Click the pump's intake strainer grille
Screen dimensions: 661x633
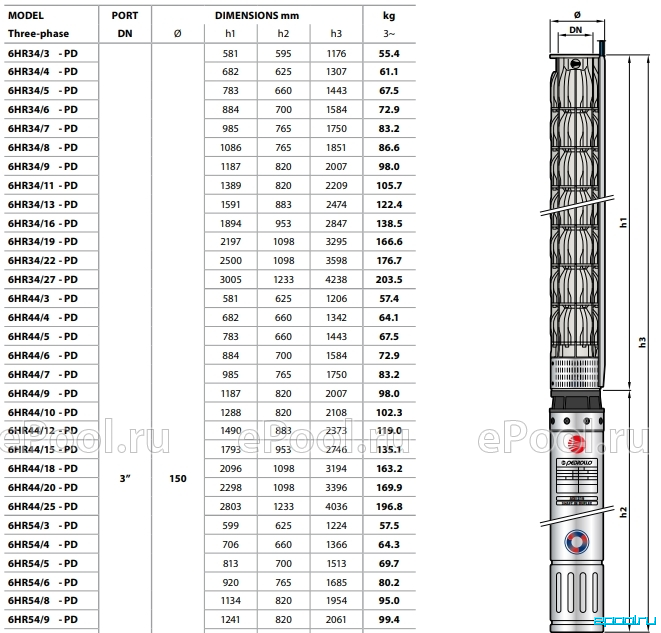[x=575, y=373]
